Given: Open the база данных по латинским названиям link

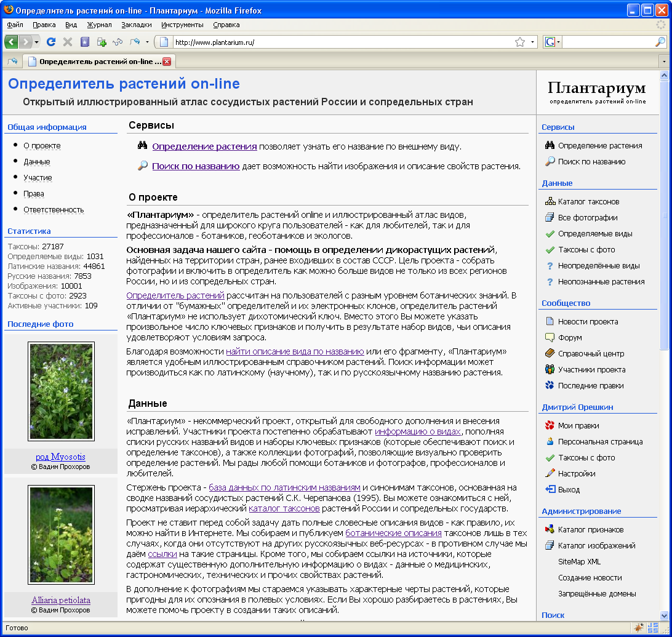Looking at the screenshot, I should pos(284,487).
